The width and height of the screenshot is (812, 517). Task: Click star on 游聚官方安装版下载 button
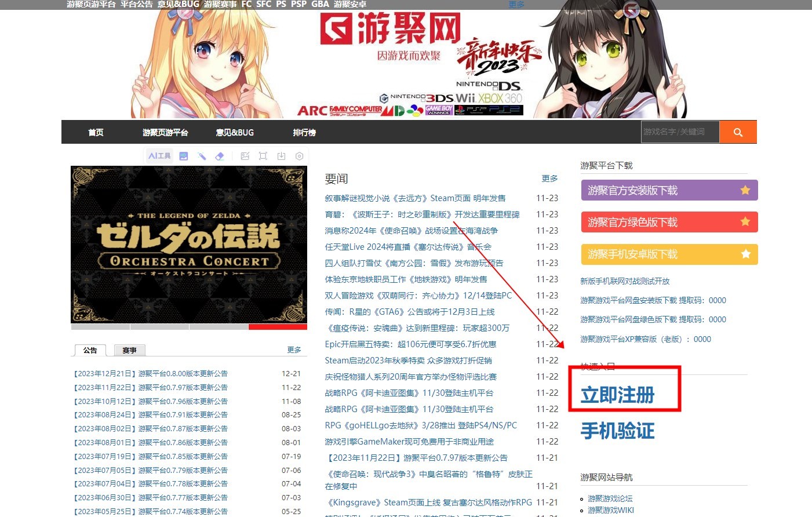[745, 190]
